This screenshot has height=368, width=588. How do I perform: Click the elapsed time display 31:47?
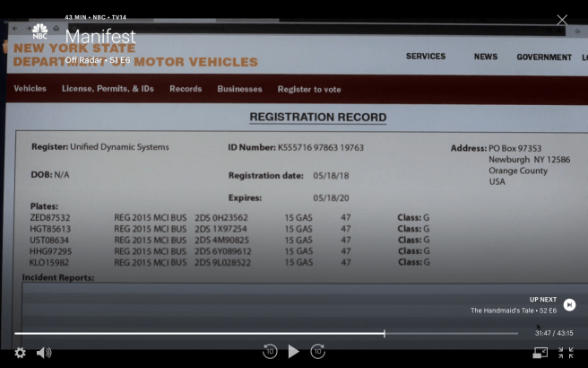[543, 333]
